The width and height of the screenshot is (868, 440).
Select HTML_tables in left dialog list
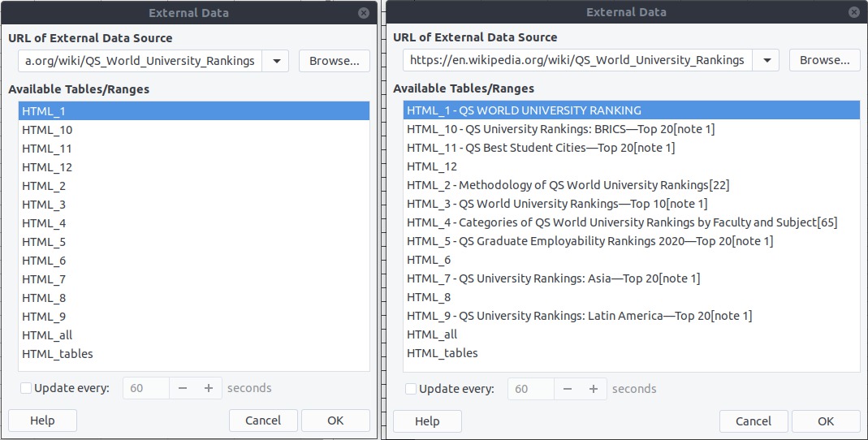pyautogui.click(x=194, y=354)
